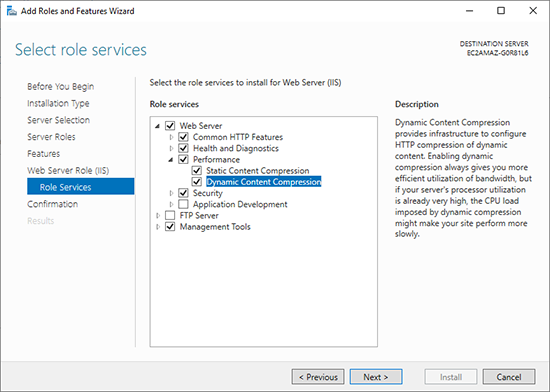
Task: Close the Add Roles and Features Wizard
Action: pos(533,11)
